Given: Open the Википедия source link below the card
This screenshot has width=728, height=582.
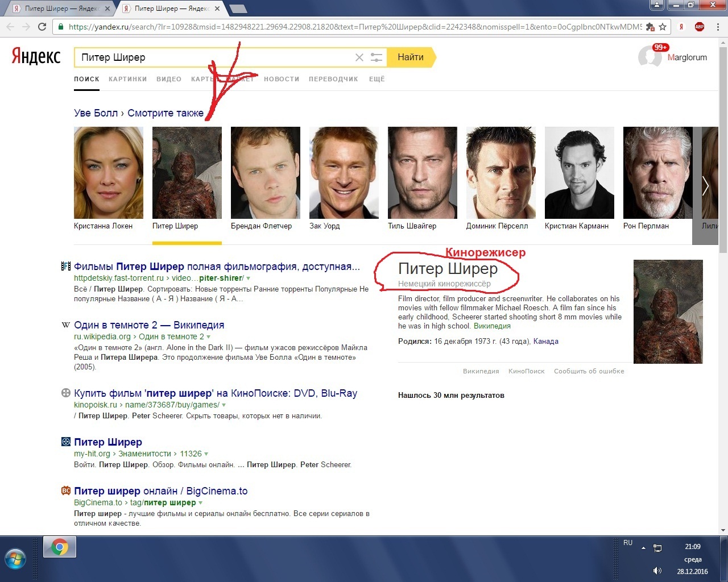Looking at the screenshot, I should pos(481,371).
